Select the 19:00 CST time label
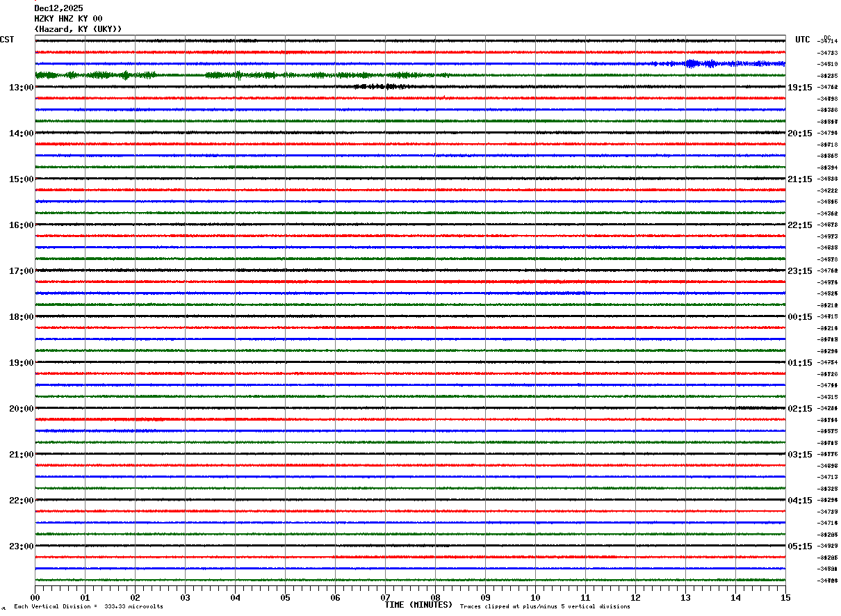841x616 pixels. coord(22,363)
